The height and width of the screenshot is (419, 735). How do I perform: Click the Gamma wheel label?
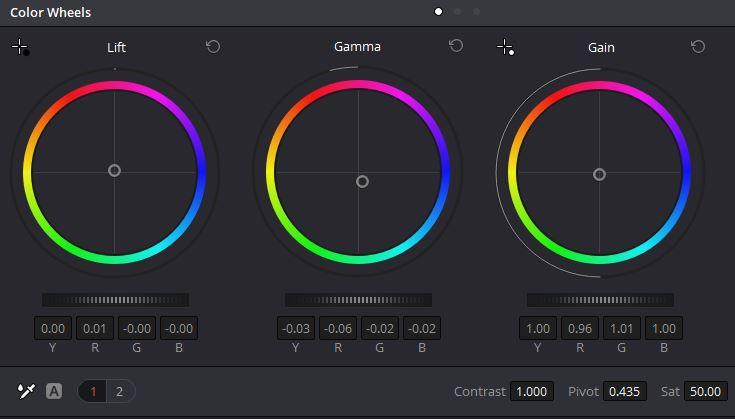(357, 46)
